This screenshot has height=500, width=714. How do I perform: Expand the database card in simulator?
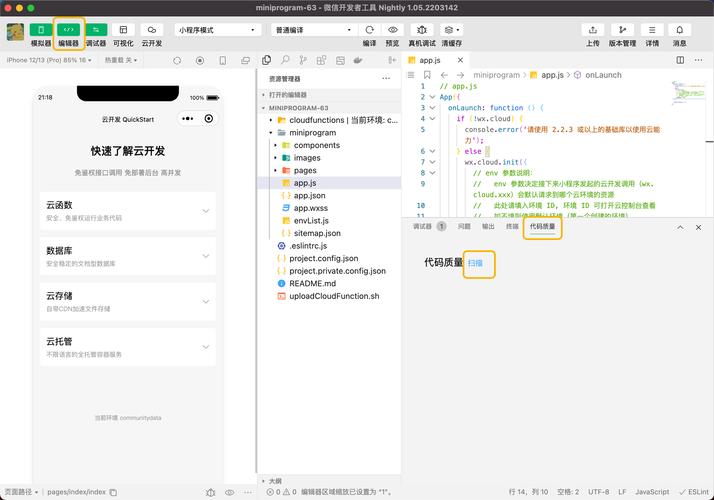click(x=128, y=256)
